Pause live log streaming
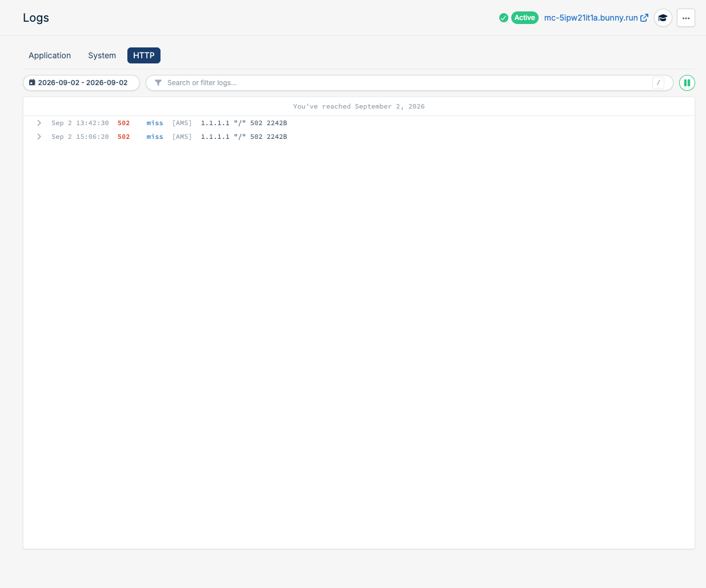The width and height of the screenshot is (706, 588). click(x=687, y=83)
